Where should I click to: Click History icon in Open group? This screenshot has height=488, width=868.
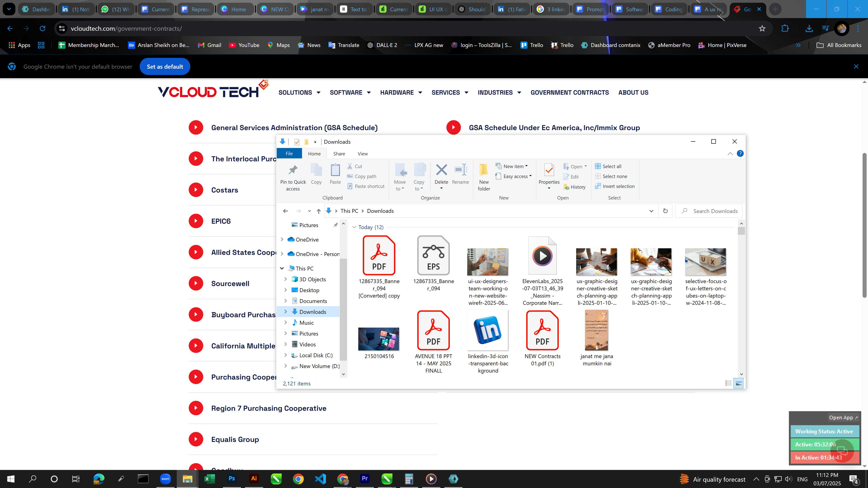pos(566,187)
